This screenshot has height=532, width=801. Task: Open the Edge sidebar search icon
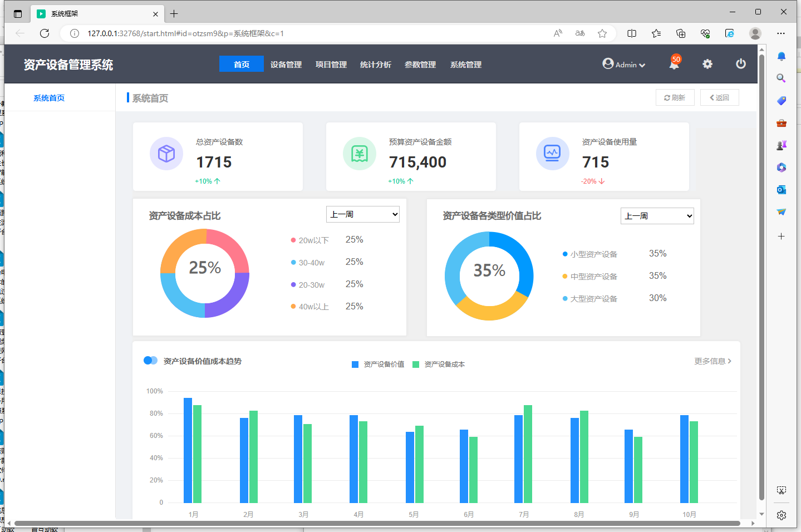click(782, 78)
